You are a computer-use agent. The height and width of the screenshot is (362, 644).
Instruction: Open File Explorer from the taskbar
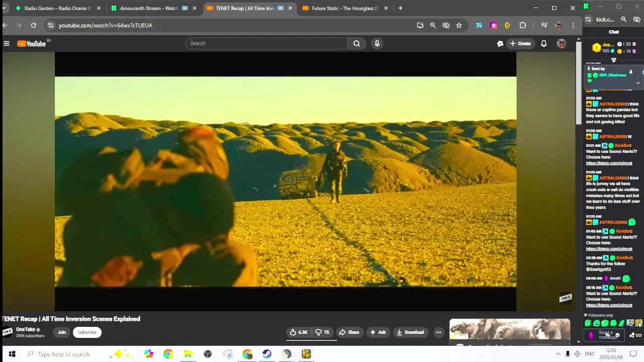click(x=188, y=354)
